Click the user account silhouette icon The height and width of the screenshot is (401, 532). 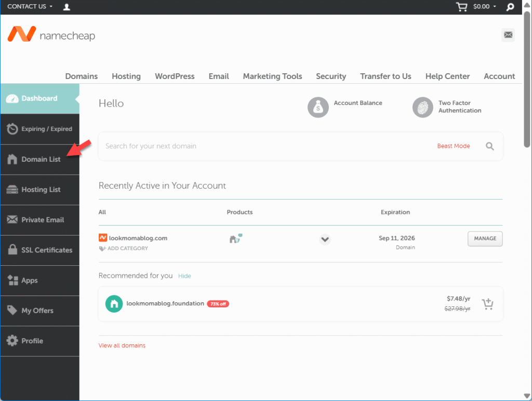[x=66, y=7]
